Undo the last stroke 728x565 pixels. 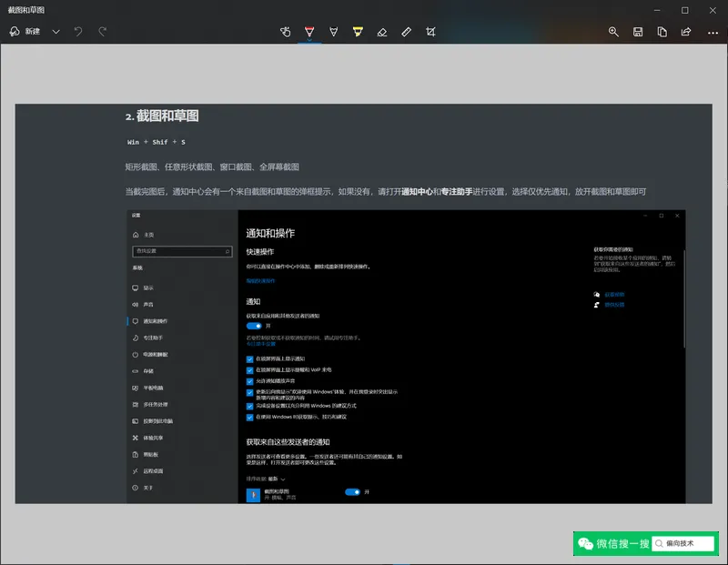(78, 32)
